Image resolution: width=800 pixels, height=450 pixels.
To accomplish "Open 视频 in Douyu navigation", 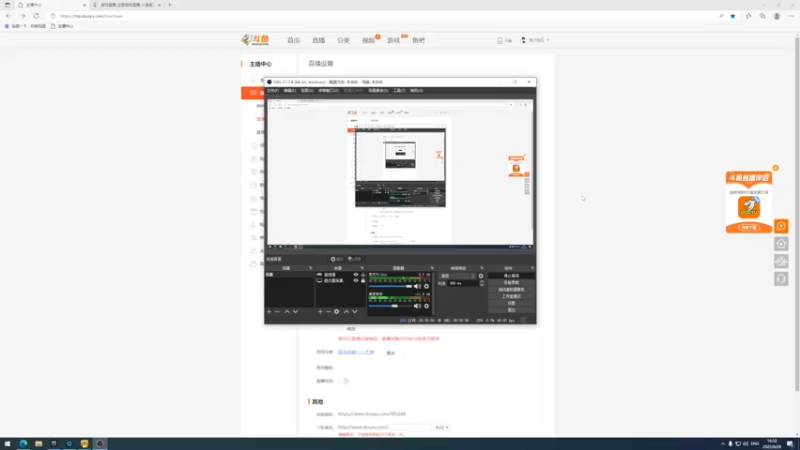I will point(368,40).
